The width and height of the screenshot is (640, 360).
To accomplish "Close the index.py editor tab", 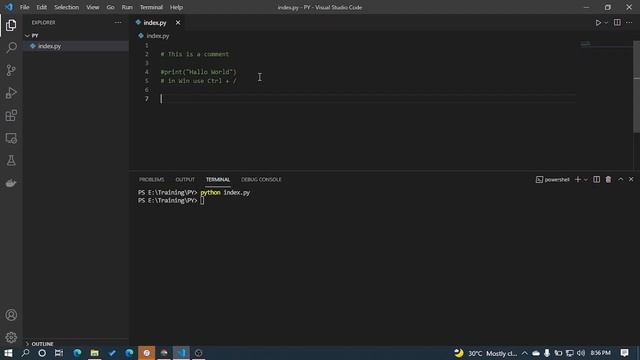I will 178,23.
